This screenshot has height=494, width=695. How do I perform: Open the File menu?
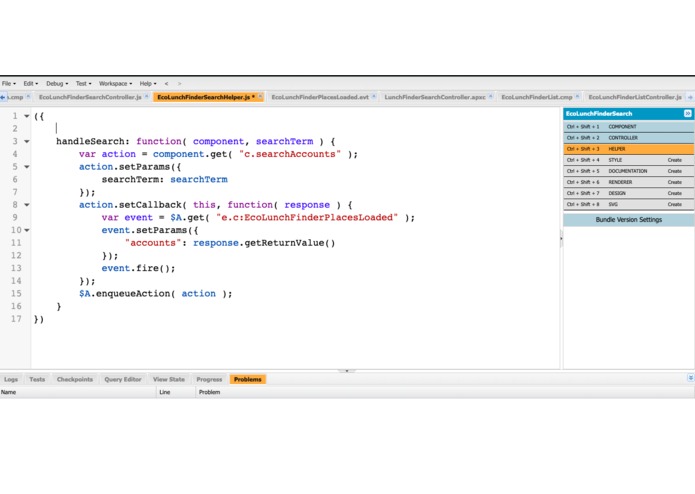click(x=8, y=83)
